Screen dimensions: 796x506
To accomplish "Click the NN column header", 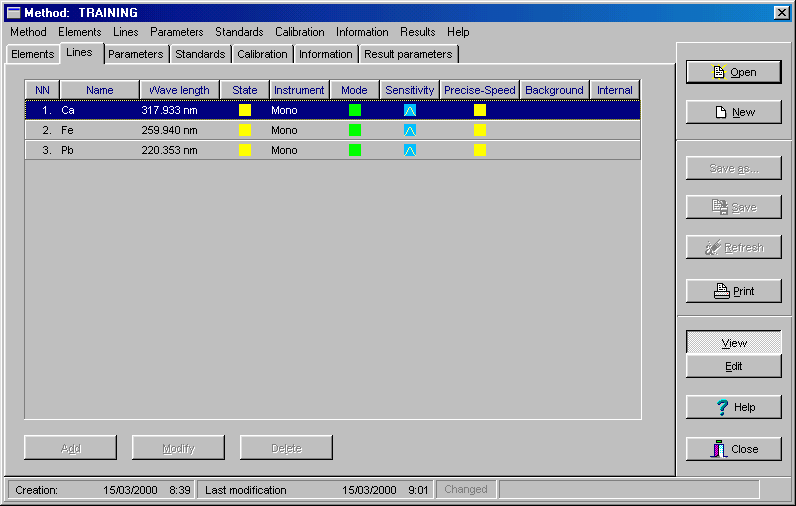I will 42,90.
